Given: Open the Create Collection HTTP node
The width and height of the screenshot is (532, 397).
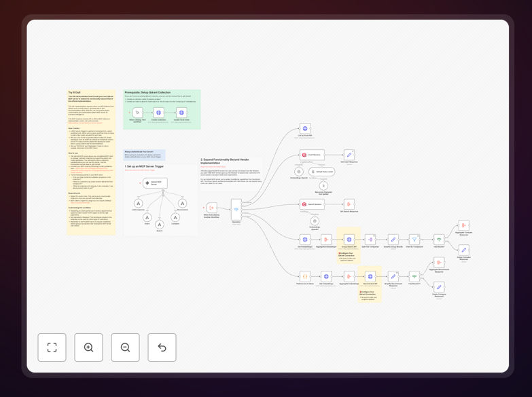Looking at the screenshot, I should pyautogui.click(x=158, y=113).
